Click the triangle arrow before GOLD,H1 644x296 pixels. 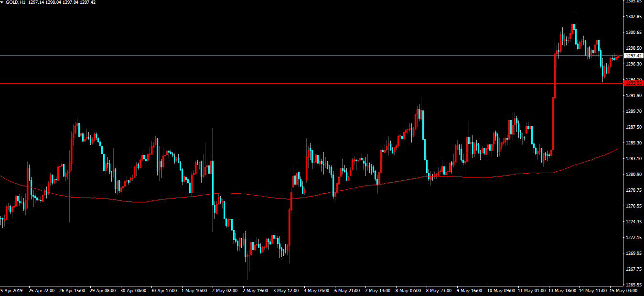pos(2,2)
